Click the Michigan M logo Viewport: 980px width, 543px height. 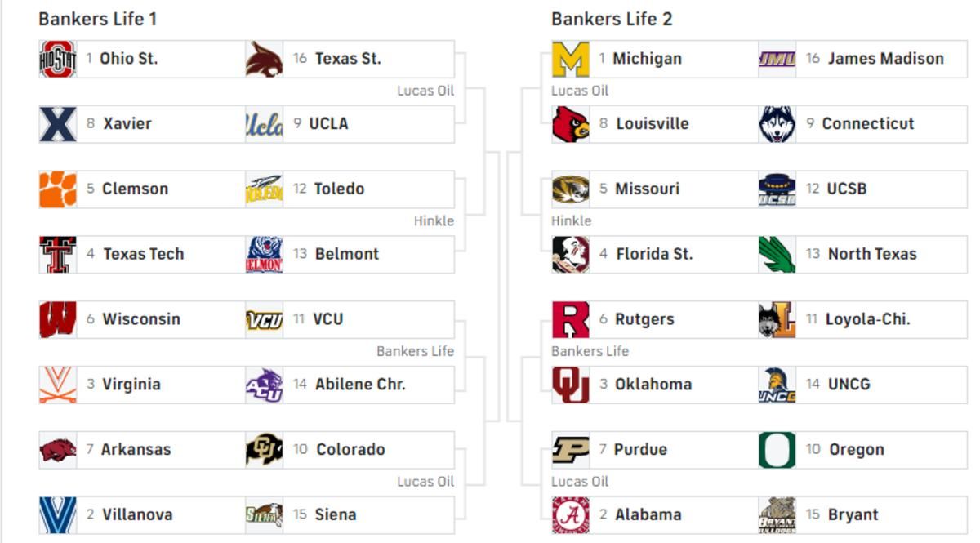(571, 59)
